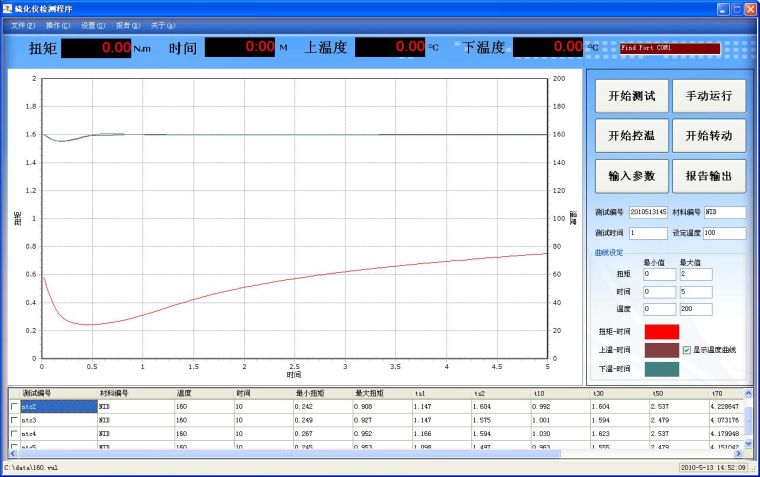Click the 开始控温 (start temperature control) button
The image size is (760, 477).
(x=631, y=136)
